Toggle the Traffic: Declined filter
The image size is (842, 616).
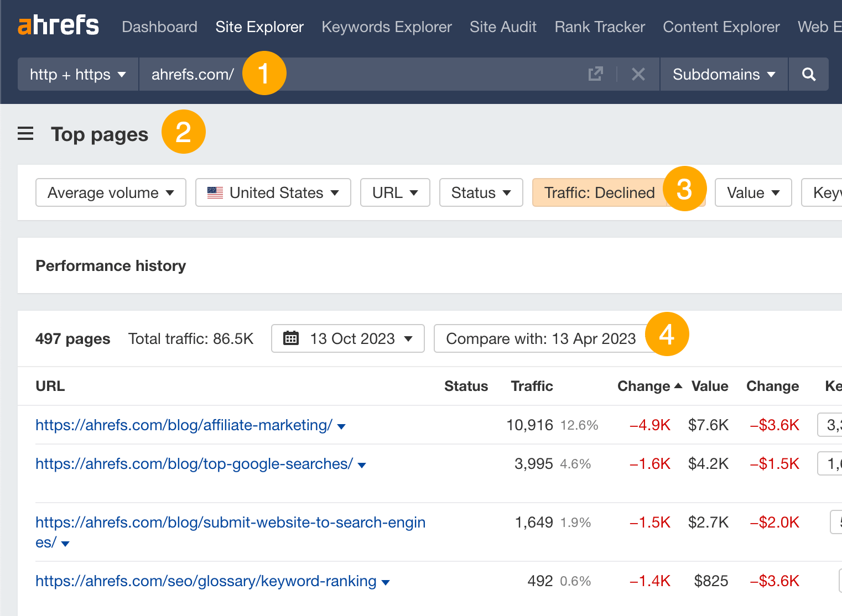599,192
